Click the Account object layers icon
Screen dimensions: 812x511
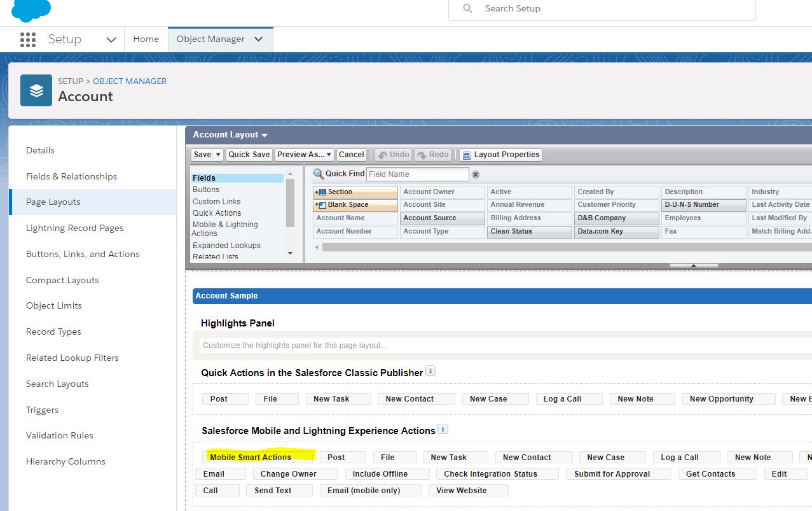36,90
